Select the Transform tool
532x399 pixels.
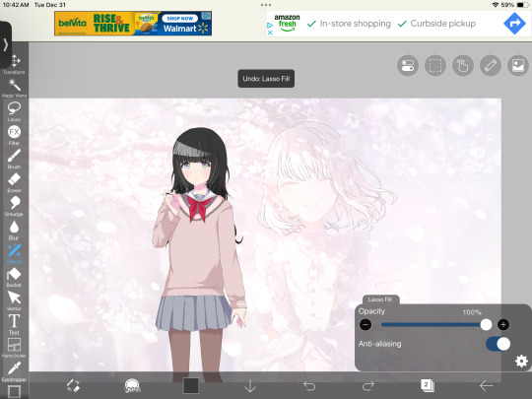click(14, 64)
